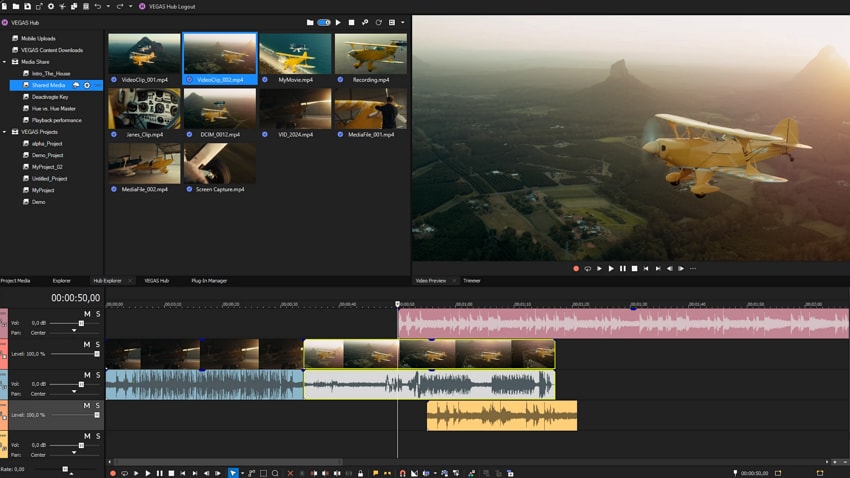The width and height of the screenshot is (850, 478).
Task: Switch to the Plug-In Manager tab
Action: (209, 281)
